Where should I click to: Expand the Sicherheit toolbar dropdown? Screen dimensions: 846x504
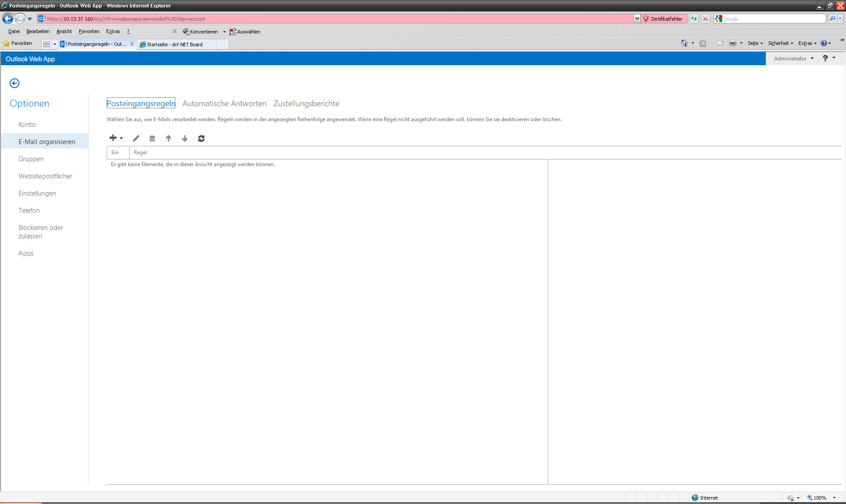click(x=780, y=43)
